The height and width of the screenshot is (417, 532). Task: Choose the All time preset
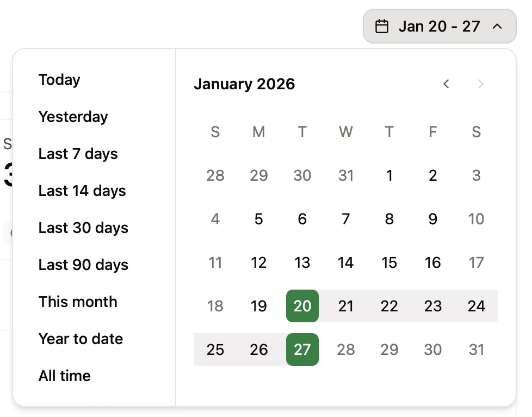tap(64, 376)
